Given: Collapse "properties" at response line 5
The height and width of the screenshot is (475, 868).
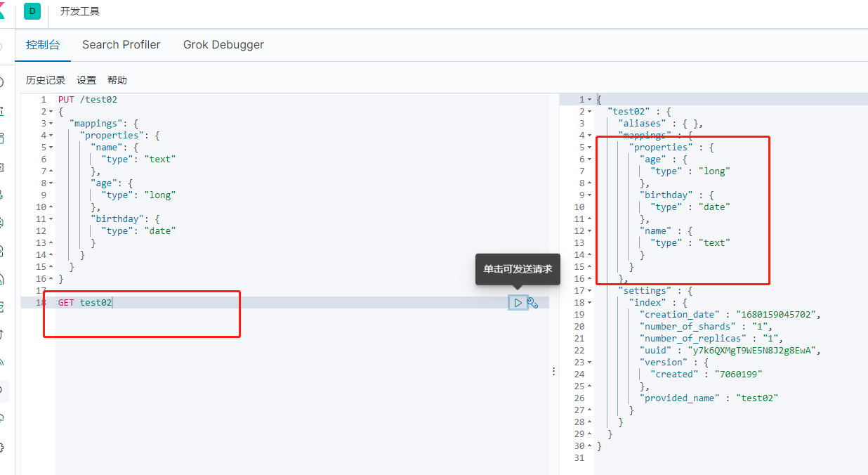Looking at the screenshot, I should (x=589, y=148).
